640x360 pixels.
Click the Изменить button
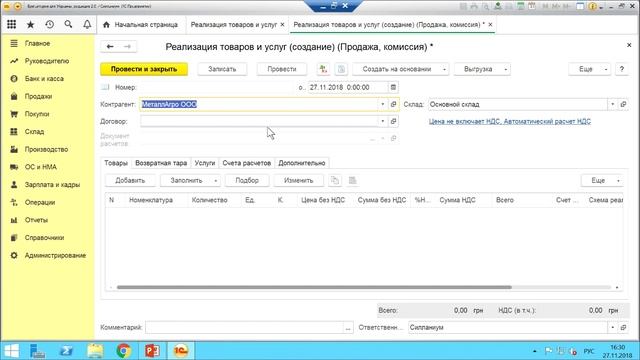298,180
